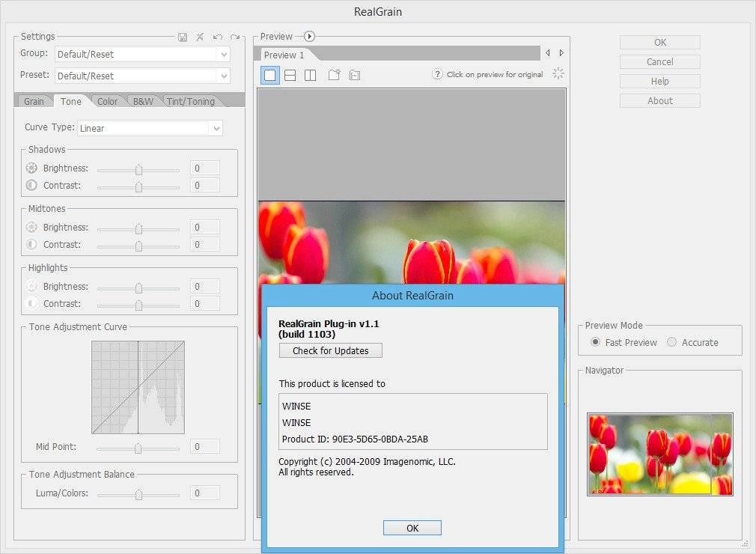Click the Luma/Colors slider handle
The width and height of the screenshot is (756, 554).
(x=139, y=495)
